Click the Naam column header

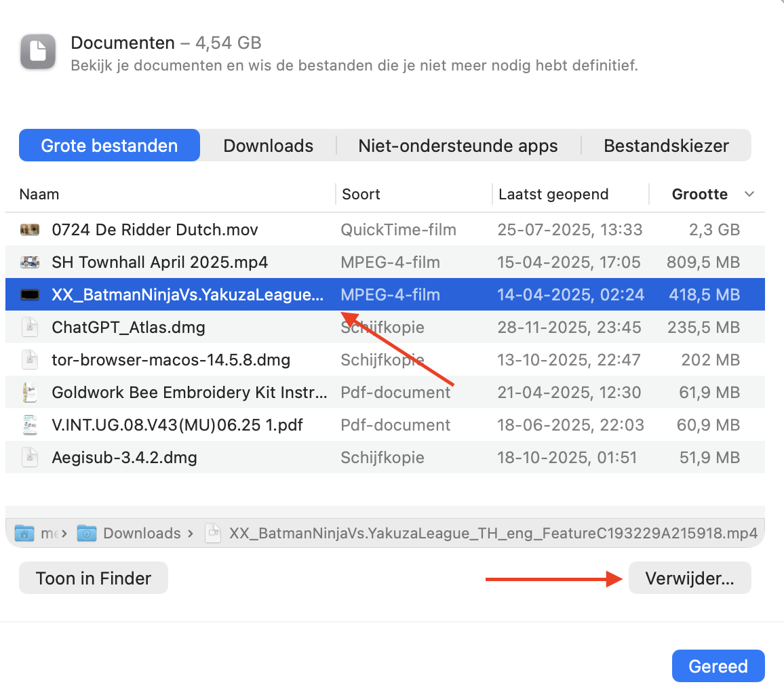click(39, 194)
